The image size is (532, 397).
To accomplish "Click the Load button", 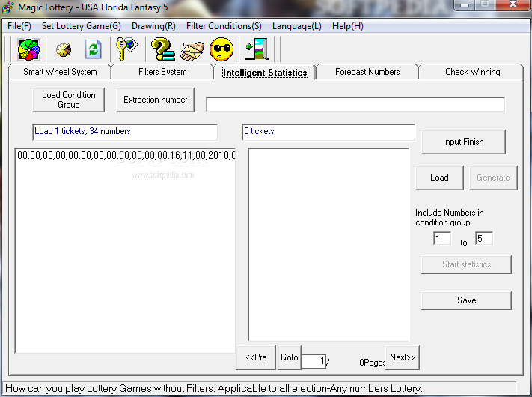I will (439, 178).
